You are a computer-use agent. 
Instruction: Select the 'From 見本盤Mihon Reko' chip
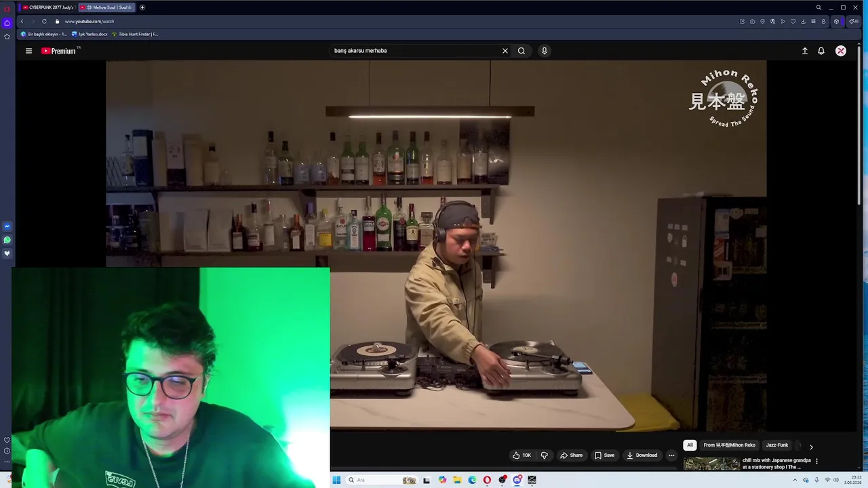pos(729,445)
